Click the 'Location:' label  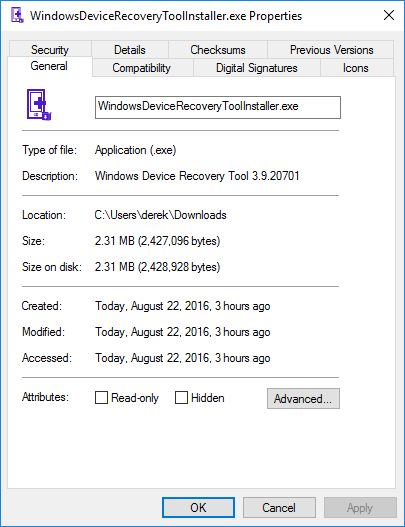tap(44, 215)
